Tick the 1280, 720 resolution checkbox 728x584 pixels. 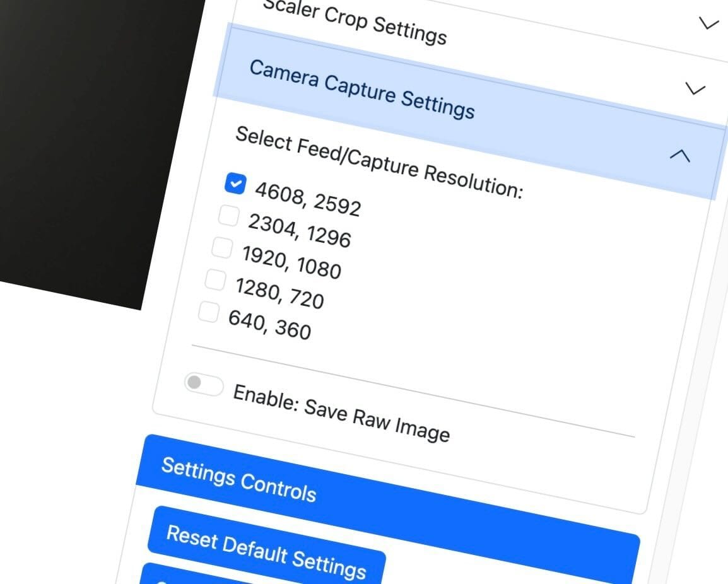[x=216, y=280]
